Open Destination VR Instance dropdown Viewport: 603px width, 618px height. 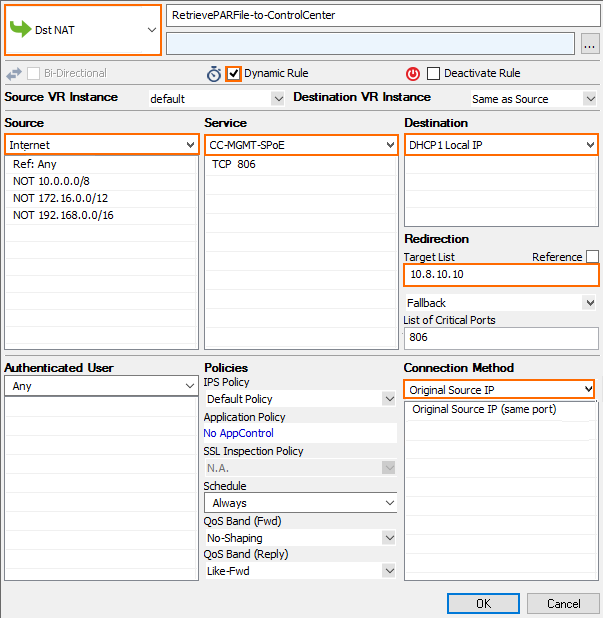pyautogui.click(x=534, y=99)
